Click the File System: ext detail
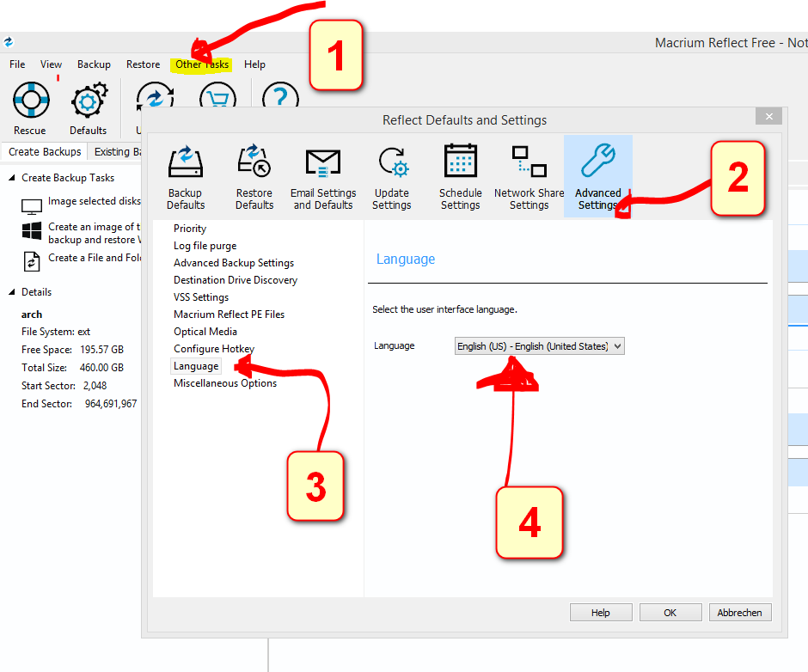This screenshot has height=672, width=808. coord(56,332)
